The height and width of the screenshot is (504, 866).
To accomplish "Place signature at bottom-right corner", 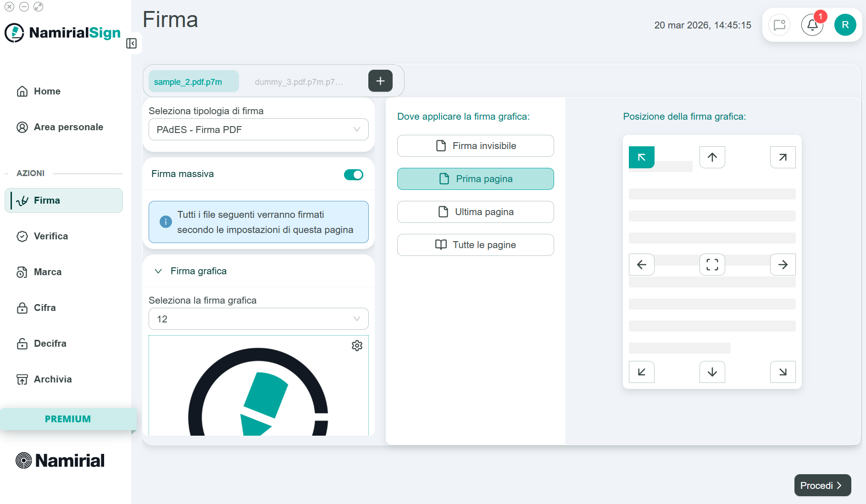I will point(783,372).
